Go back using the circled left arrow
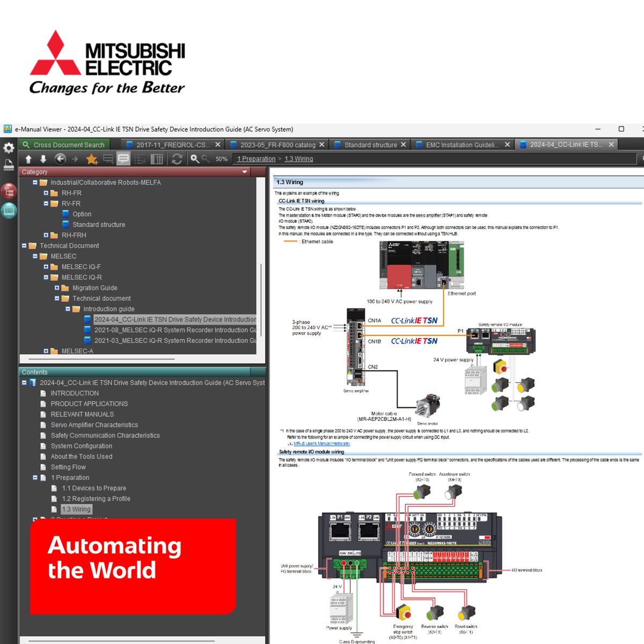 click(x=60, y=159)
